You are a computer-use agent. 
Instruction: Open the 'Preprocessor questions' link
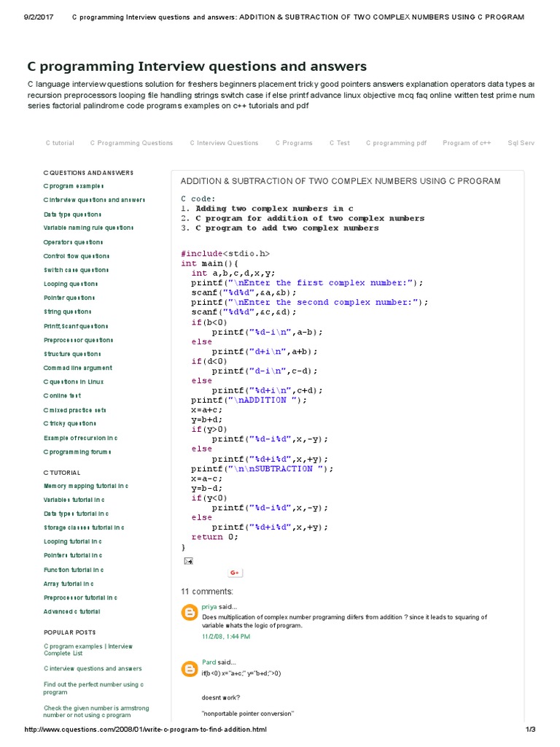click(x=78, y=340)
